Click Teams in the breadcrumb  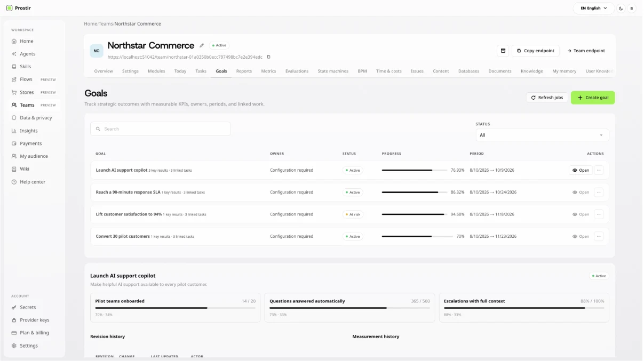pos(106,24)
